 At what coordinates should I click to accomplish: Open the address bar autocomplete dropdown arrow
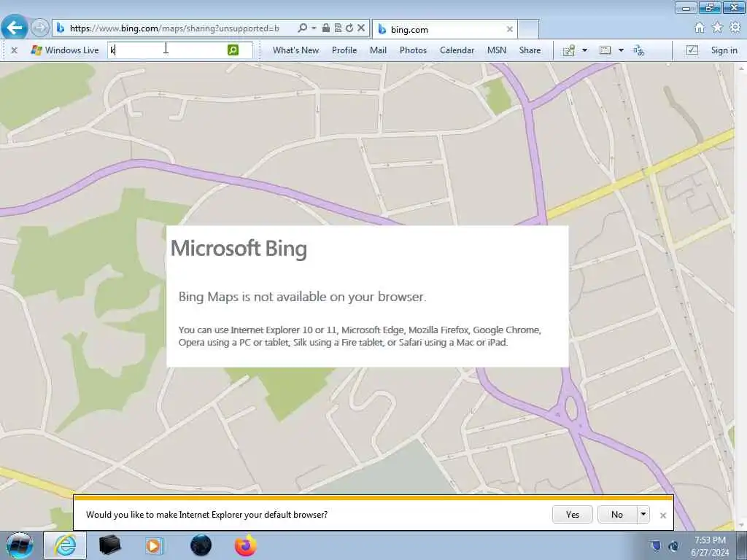(314, 28)
